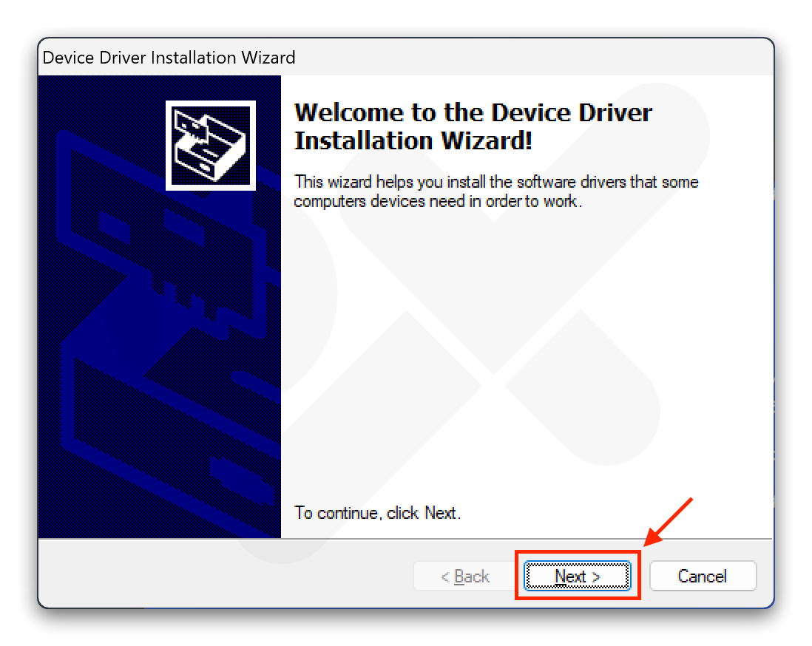
Task: Click the Next > button
Action: click(577, 577)
